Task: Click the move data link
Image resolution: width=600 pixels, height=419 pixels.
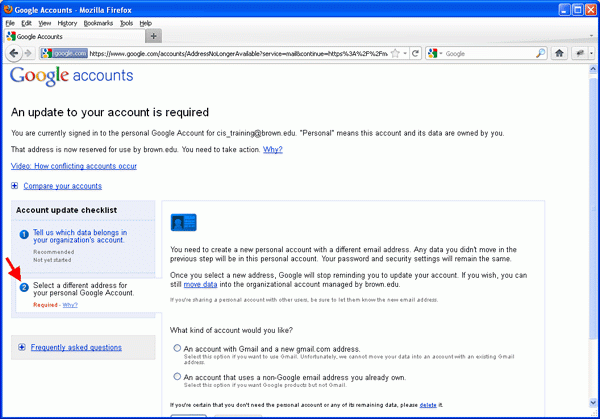Action: [201, 284]
